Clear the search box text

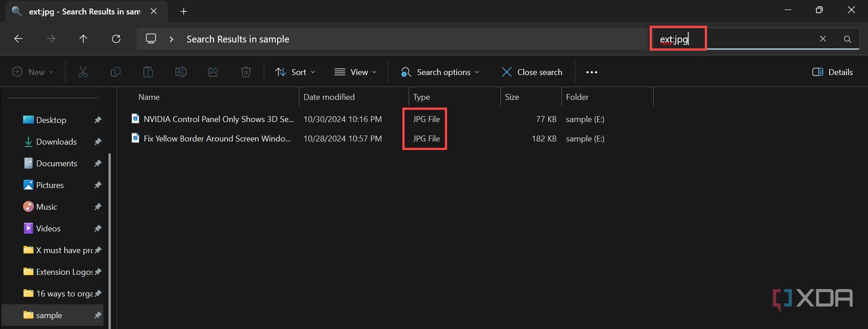point(823,39)
